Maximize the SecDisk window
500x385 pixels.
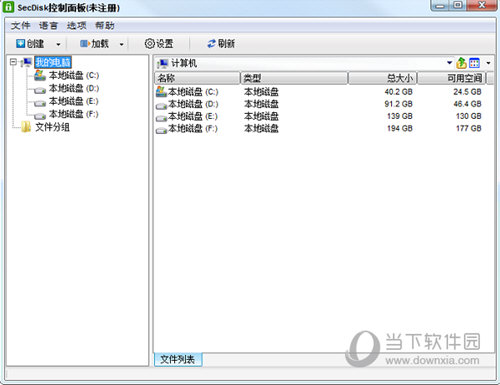click(x=458, y=6)
